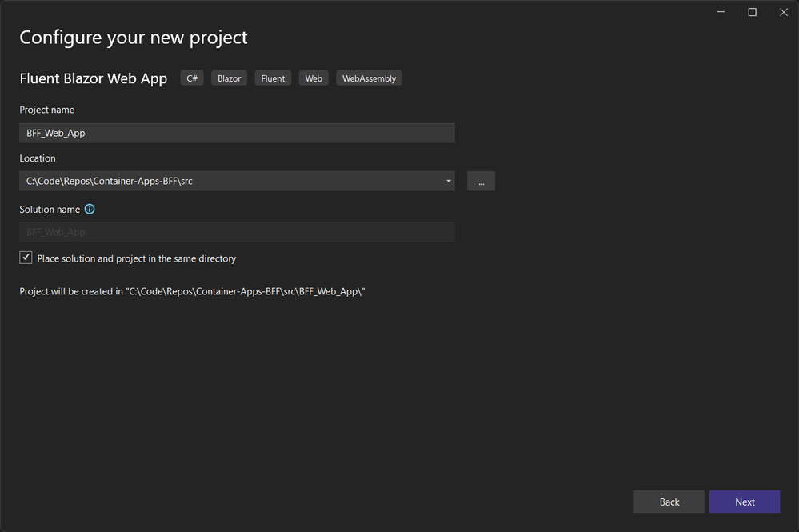Open the location browse ellipsis button
799x532 pixels.
point(481,181)
